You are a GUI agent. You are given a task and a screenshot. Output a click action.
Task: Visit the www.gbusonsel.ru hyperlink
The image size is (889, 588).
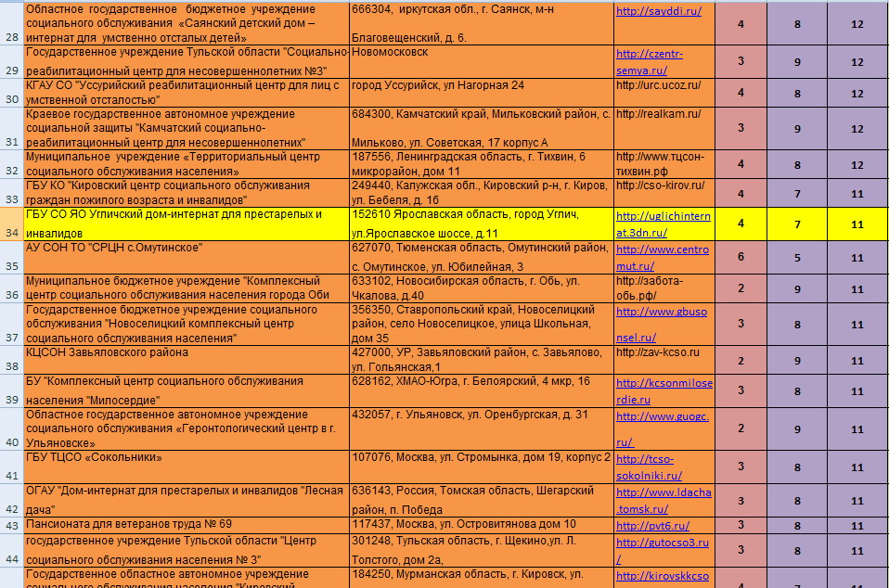pyautogui.click(x=661, y=324)
